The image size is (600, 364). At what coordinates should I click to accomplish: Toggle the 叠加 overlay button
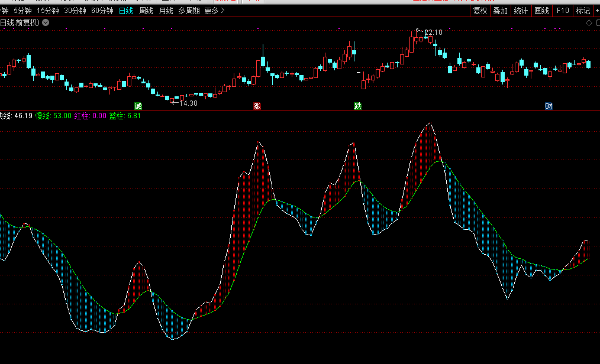(501, 11)
